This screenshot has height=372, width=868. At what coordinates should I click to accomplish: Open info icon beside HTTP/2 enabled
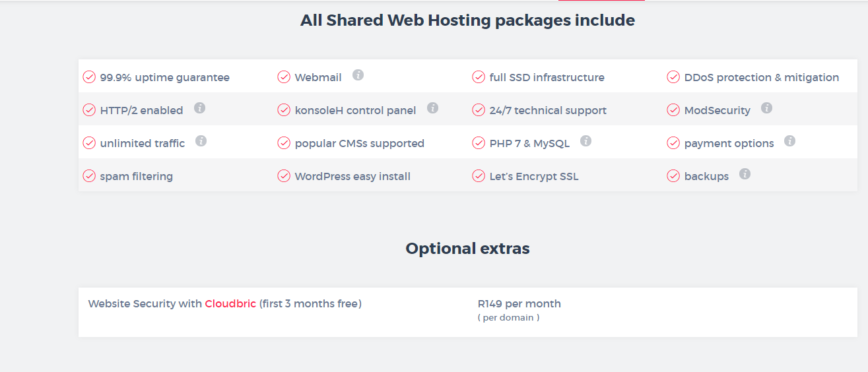199,108
